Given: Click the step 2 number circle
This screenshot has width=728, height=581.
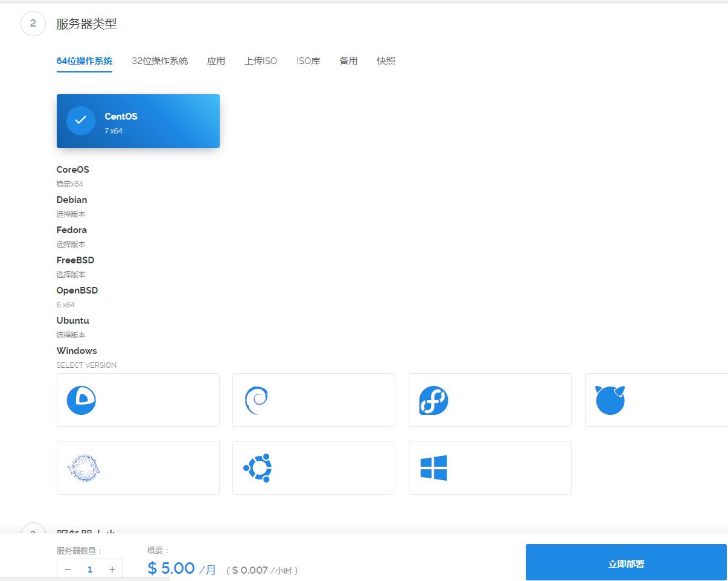Looking at the screenshot, I should pos(33,24).
